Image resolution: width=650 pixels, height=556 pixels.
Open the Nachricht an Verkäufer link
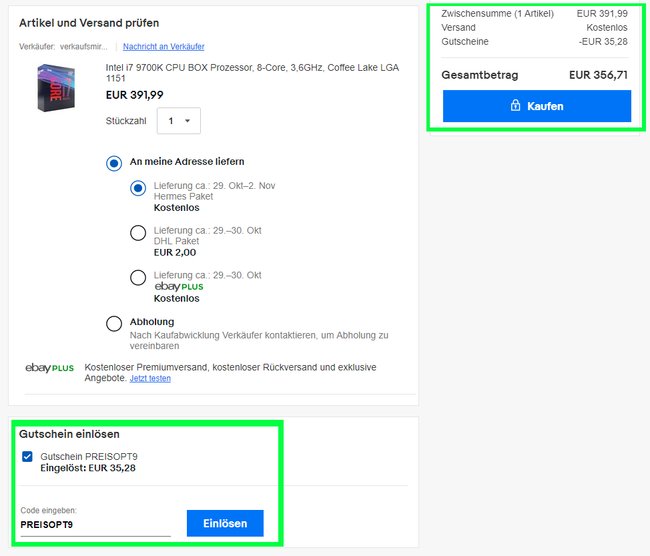coord(164,46)
